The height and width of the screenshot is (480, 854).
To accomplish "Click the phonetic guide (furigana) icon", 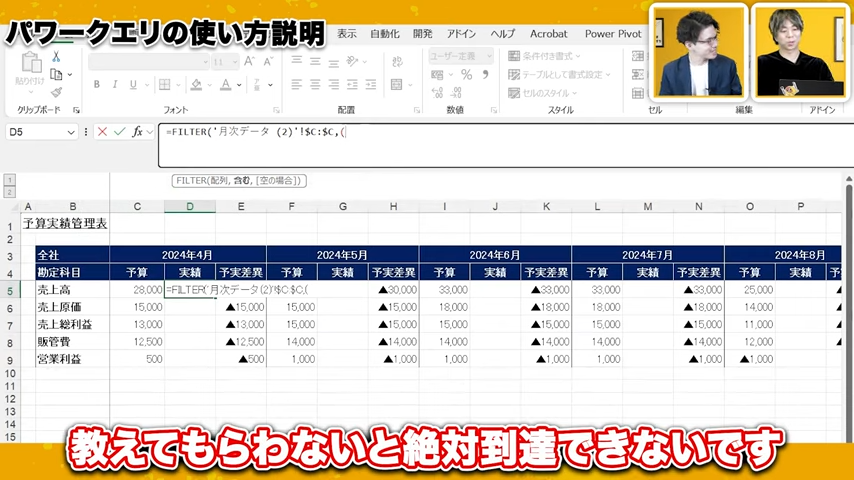I will coord(257,84).
